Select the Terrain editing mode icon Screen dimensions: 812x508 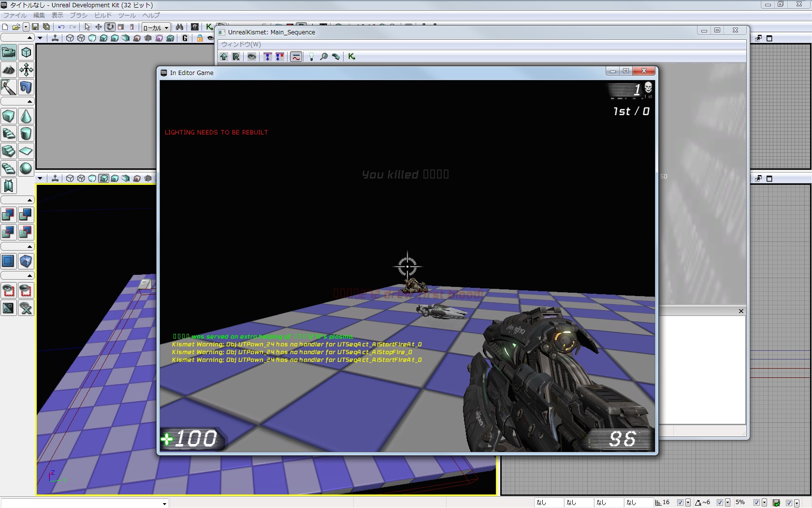point(9,70)
